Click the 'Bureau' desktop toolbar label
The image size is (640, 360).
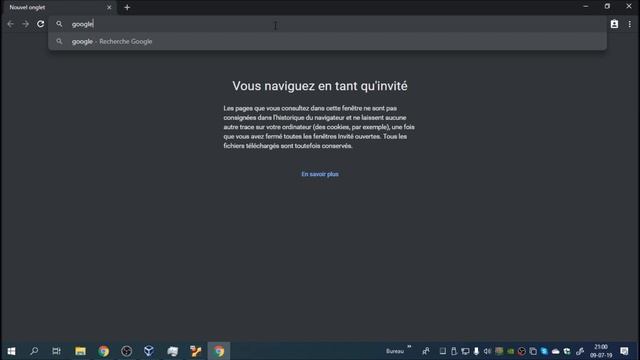point(395,351)
